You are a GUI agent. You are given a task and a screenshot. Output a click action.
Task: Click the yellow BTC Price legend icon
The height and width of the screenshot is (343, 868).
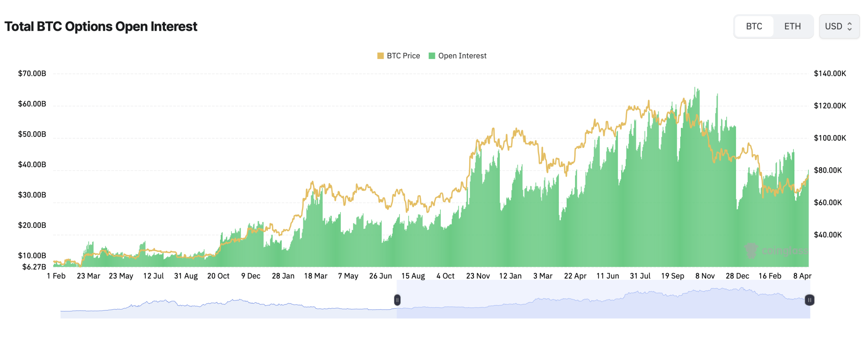click(381, 56)
